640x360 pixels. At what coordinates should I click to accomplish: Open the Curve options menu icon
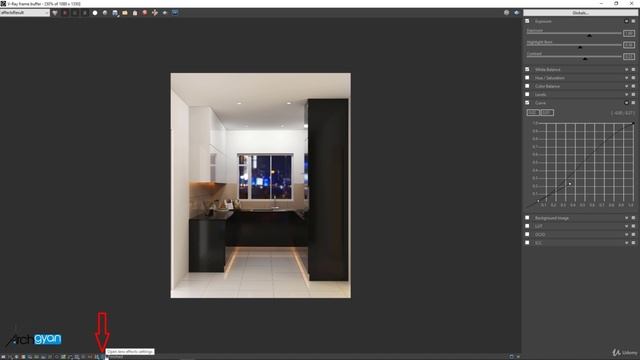pyautogui.click(x=633, y=102)
